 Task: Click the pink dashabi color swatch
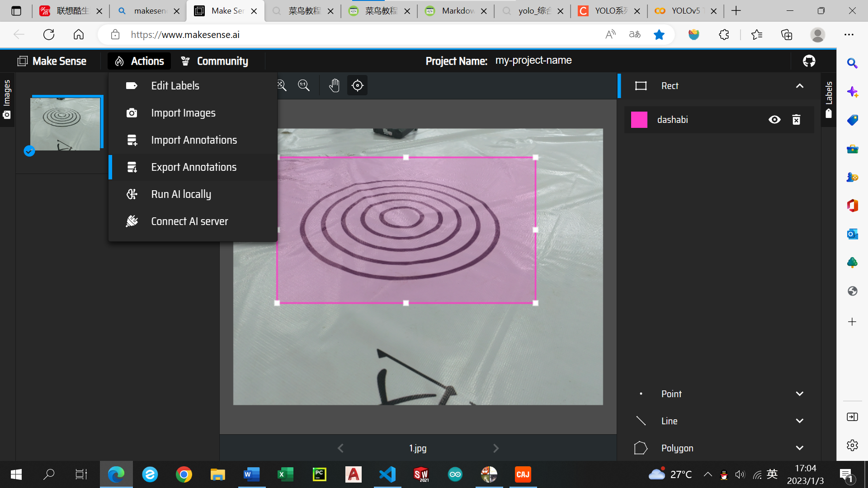[639, 120]
